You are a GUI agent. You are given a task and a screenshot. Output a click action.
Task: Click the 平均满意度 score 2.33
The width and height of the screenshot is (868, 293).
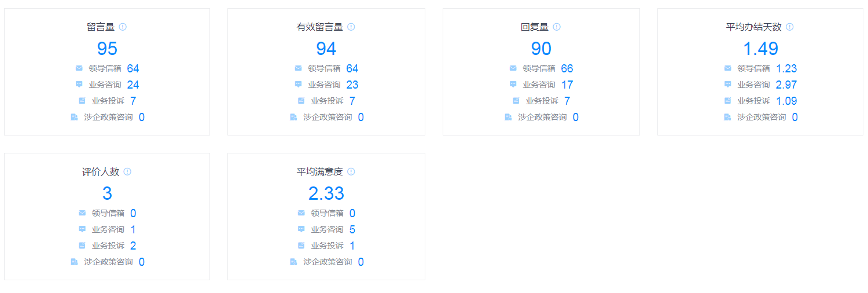pos(326,193)
